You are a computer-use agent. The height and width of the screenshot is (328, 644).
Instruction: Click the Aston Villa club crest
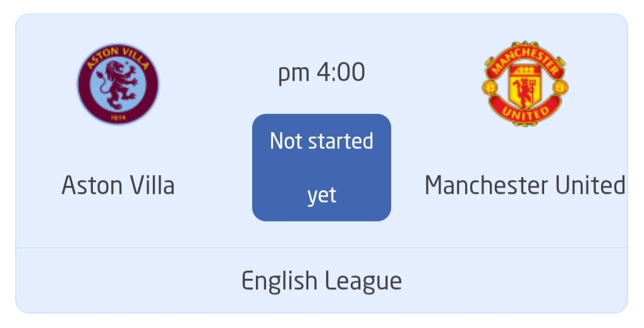click(x=118, y=84)
